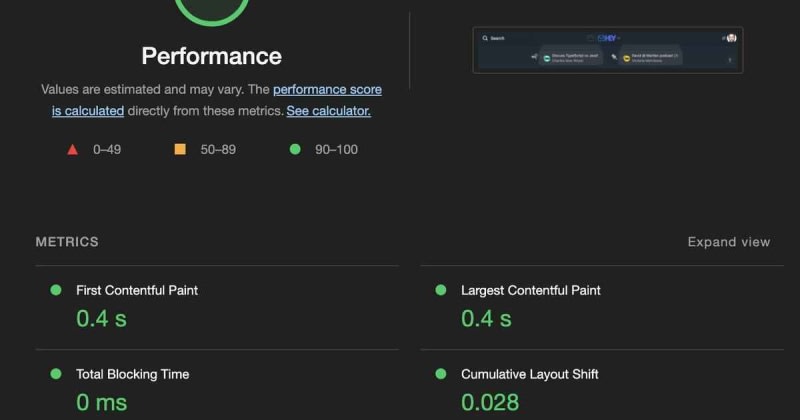
Task: Click the performance score gauge circle
Action: [x=211, y=10]
